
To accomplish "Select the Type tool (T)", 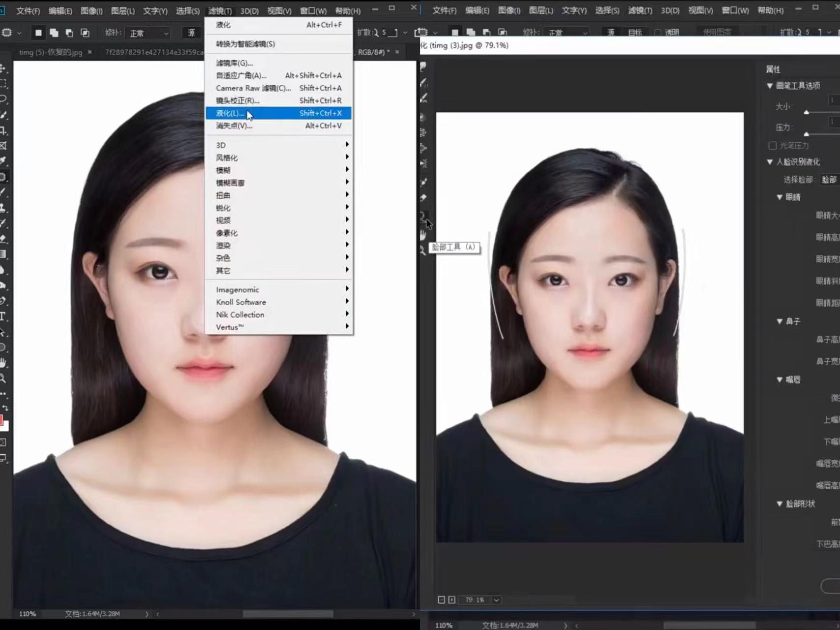I will tap(3, 316).
